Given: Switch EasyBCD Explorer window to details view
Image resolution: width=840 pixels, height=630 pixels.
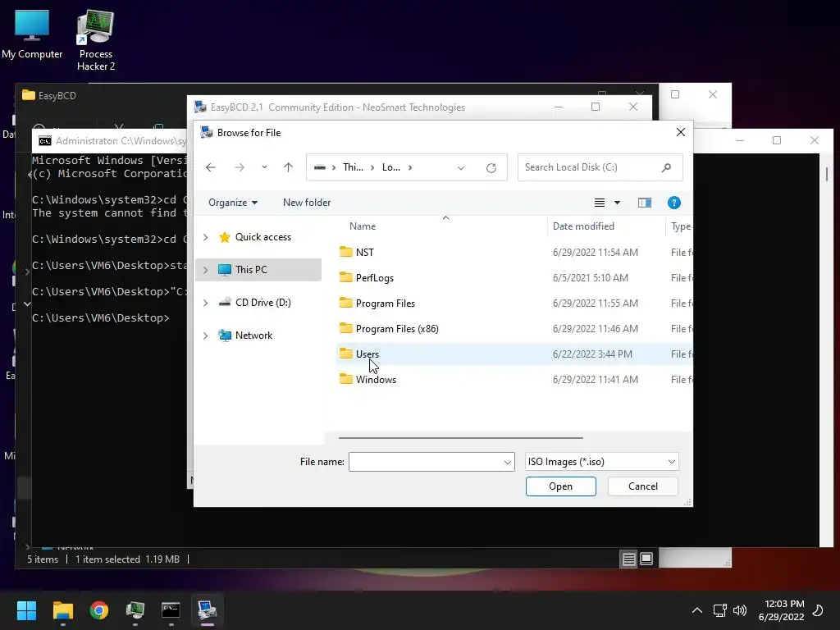Looking at the screenshot, I should (629, 559).
